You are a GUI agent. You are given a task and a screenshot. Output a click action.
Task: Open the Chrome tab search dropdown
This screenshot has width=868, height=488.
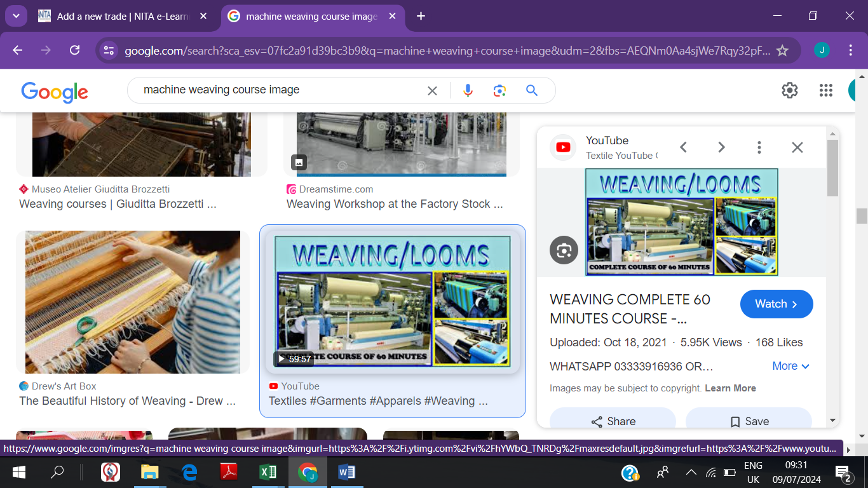click(15, 16)
